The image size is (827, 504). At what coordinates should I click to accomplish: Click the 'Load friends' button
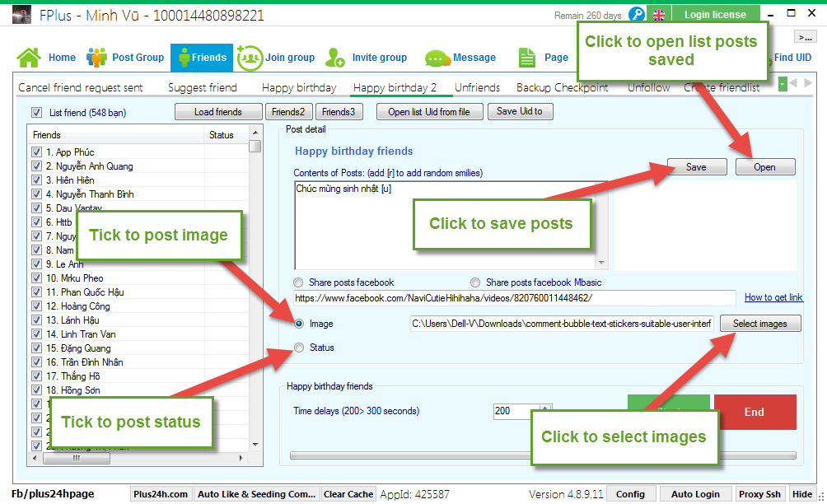pyautogui.click(x=218, y=112)
